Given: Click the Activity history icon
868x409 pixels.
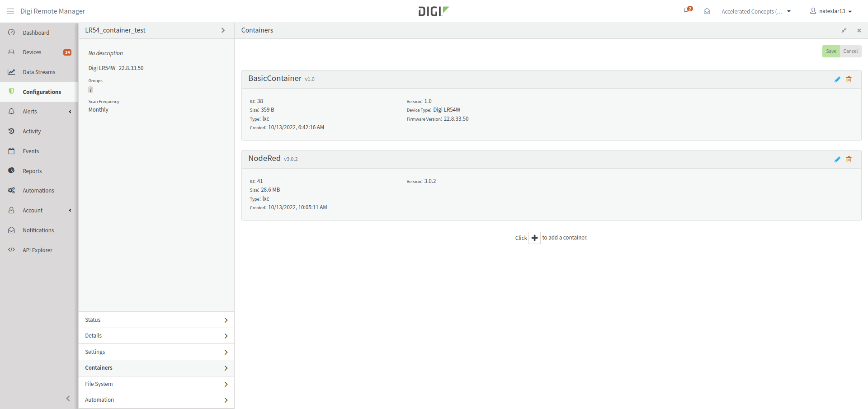Looking at the screenshot, I should pos(12,131).
